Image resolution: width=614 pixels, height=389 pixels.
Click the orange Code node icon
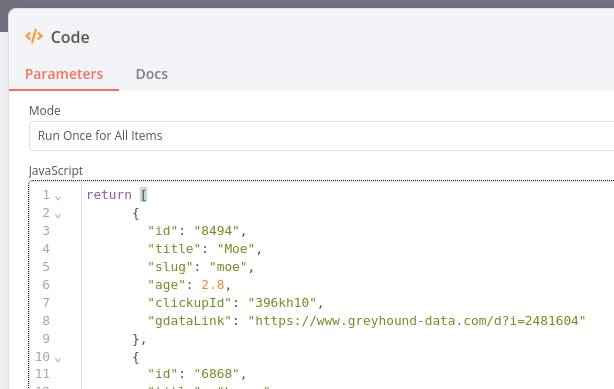coord(34,36)
